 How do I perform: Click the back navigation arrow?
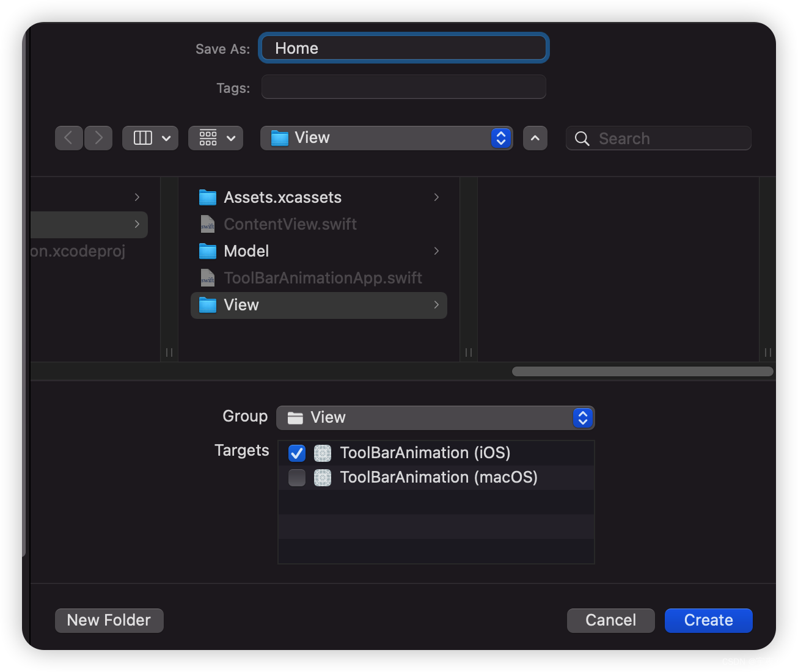pyautogui.click(x=69, y=138)
